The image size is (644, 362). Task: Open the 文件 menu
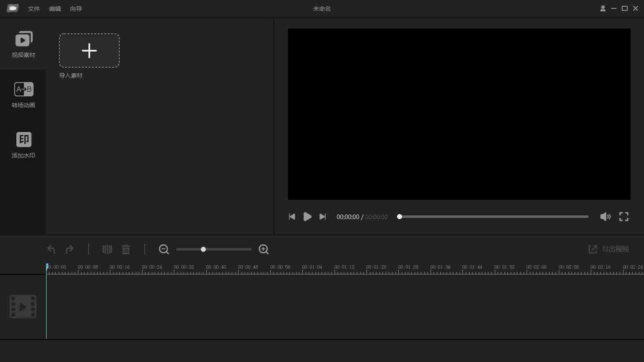(34, 9)
